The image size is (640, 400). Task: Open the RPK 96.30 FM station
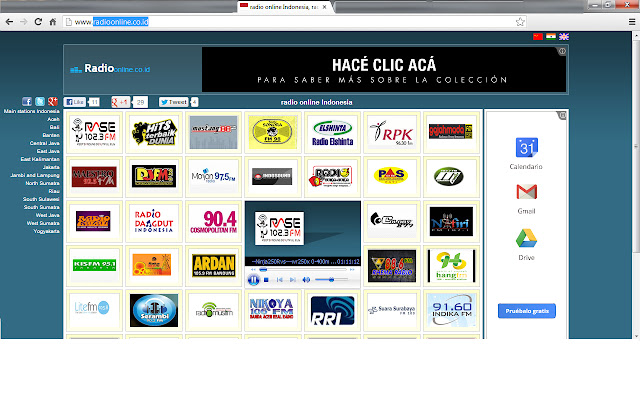(x=392, y=132)
